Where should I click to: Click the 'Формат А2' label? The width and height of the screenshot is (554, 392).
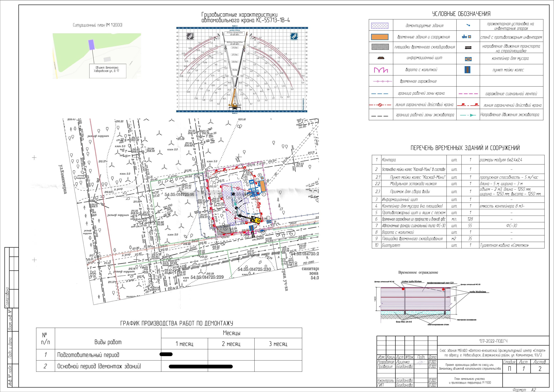524,390
